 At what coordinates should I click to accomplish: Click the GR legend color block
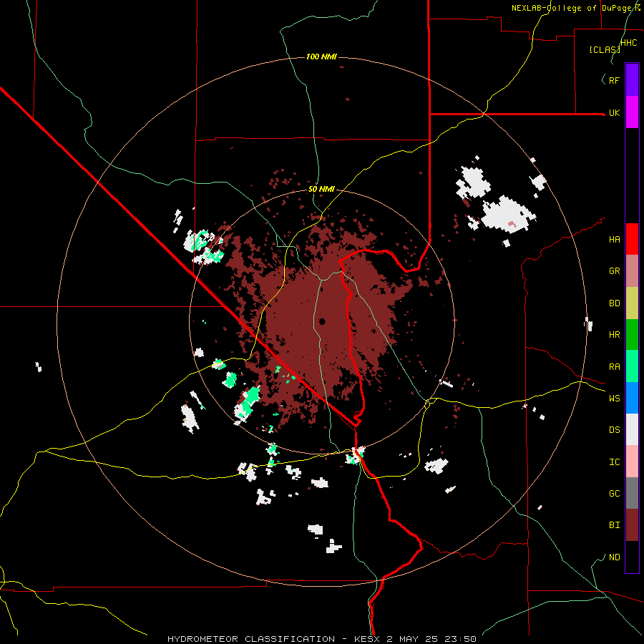(x=632, y=271)
